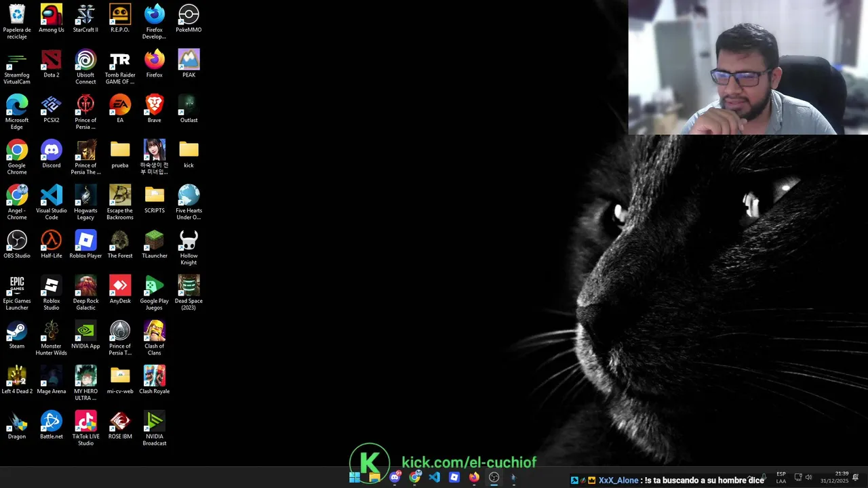Open the Ubisoft Connect shortcut
The height and width of the screenshot is (488, 868).
point(85,66)
